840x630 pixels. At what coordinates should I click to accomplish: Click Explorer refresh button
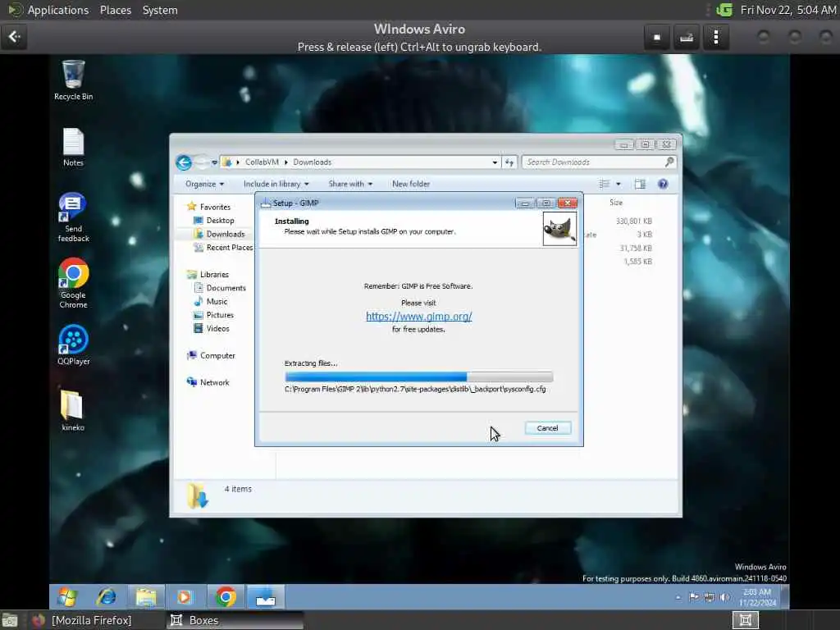tap(509, 162)
